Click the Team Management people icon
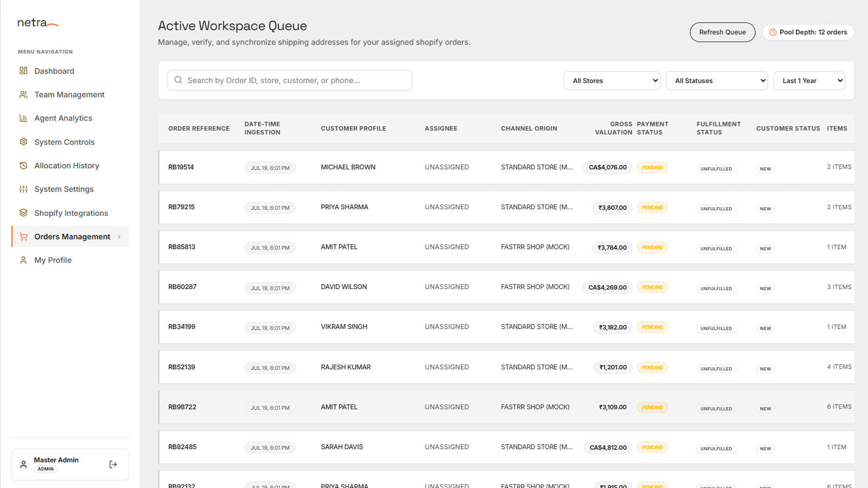The image size is (868, 488). coord(23,94)
